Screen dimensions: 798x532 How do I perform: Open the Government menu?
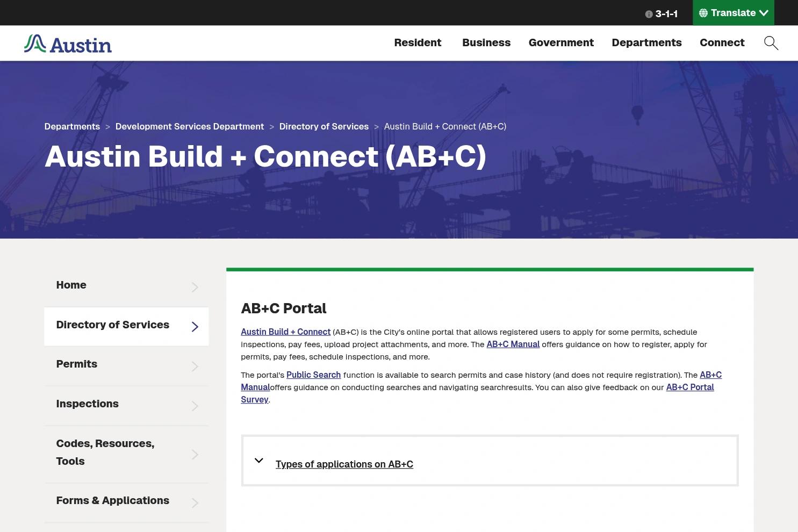(561, 42)
